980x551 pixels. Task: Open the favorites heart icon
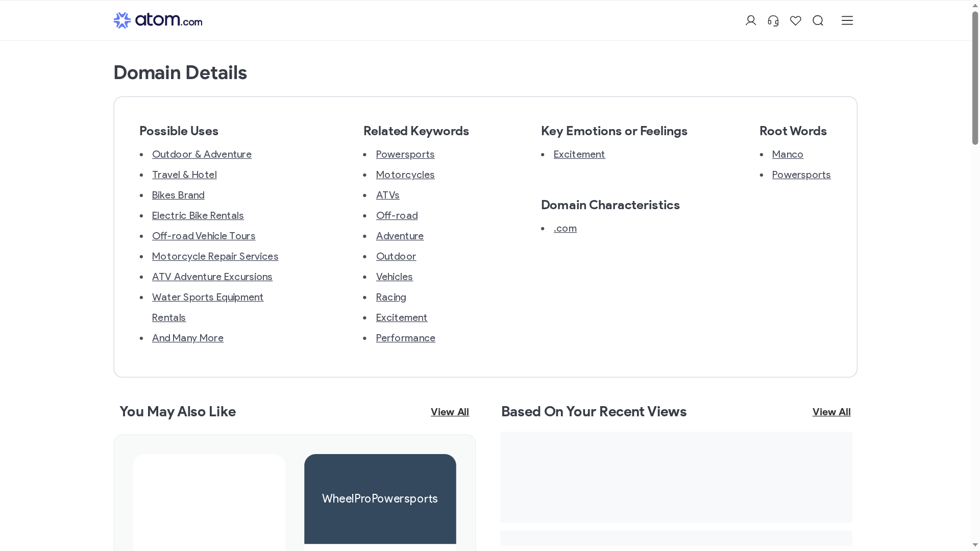pyautogui.click(x=796, y=20)
